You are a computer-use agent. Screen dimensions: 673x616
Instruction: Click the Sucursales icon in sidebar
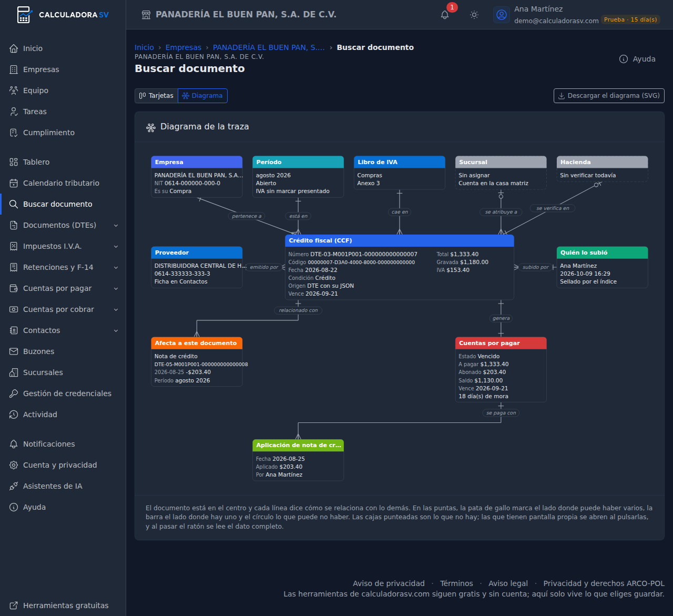pyautogui.click(x=14, y=372)
